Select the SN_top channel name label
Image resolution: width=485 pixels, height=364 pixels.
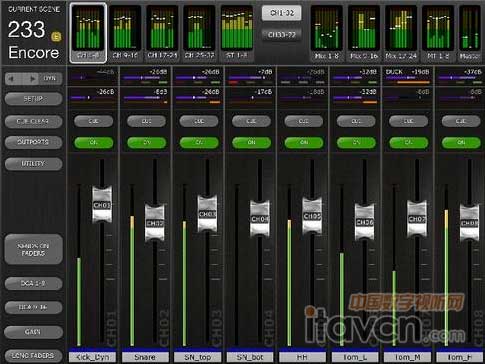[x=198, y=357]
